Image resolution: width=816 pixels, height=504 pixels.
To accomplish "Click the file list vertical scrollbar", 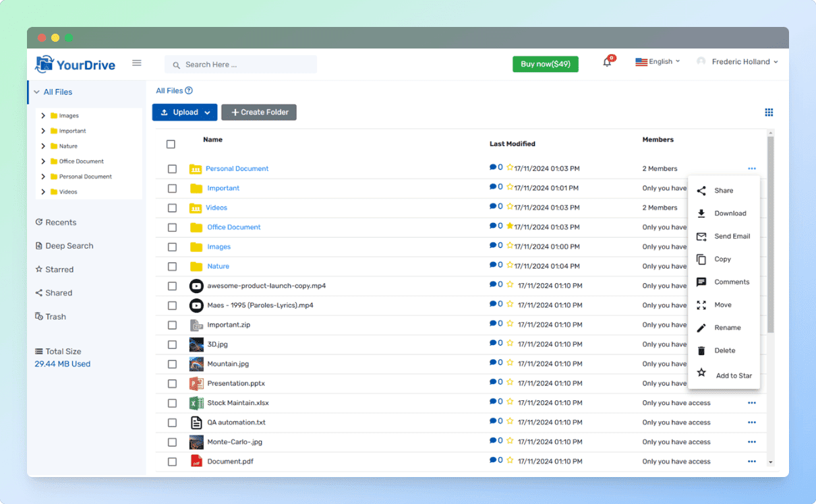I will click(x=771, y=234).
